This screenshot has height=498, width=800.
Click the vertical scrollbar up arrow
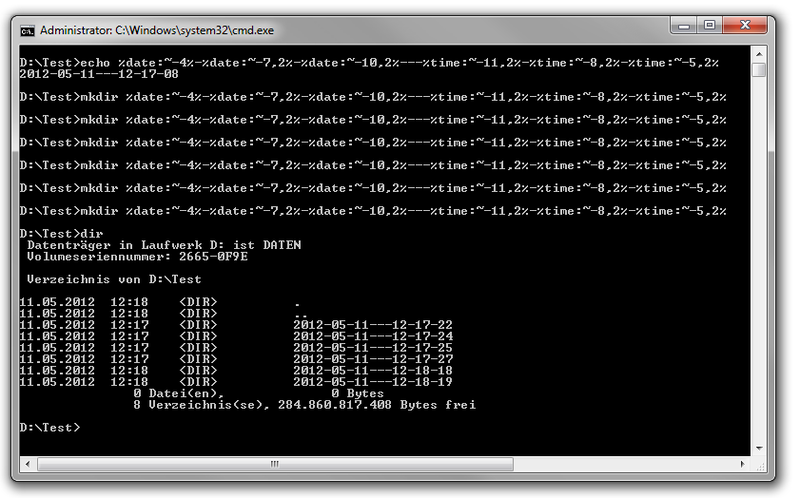[x=760, y=53]
